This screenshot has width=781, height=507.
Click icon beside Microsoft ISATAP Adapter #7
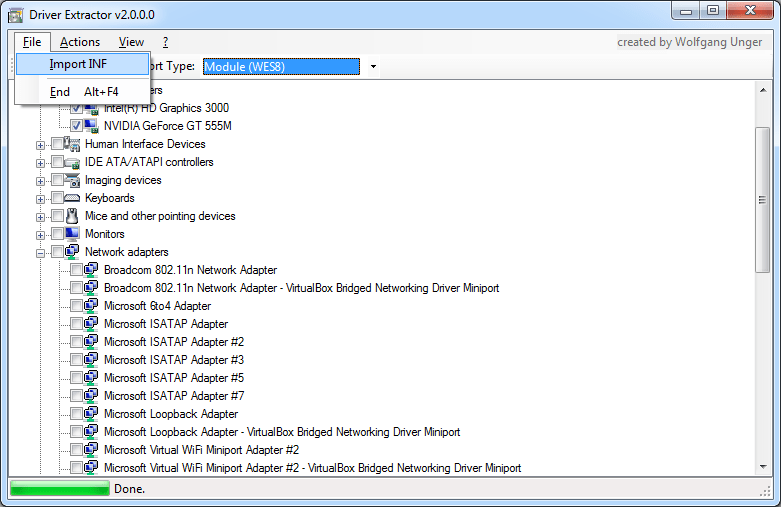coord(91,396)
